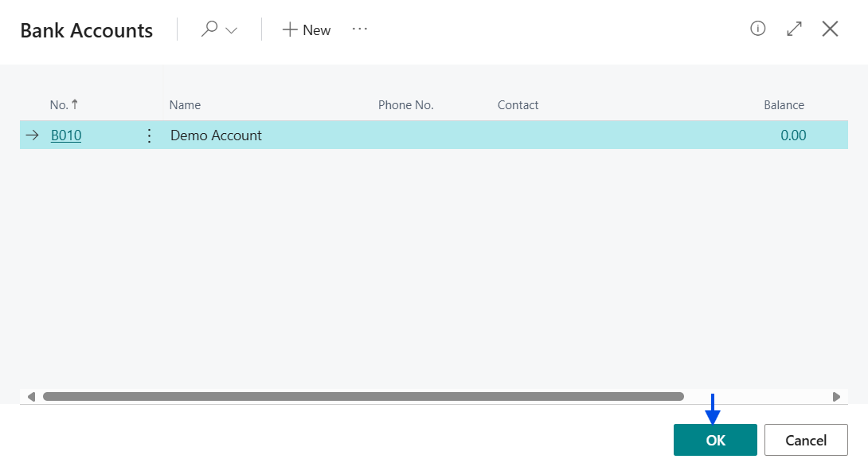Image resolution: width=868 pixels, height=459 pixels.
Task: Expand the search options chevron
Action: 232,30
